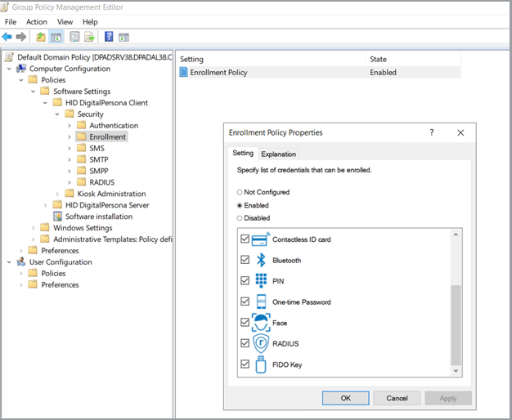Image resolution: width=512 pixels, height=420 pixels.
Task: Click the OK button
Action: 345,398
